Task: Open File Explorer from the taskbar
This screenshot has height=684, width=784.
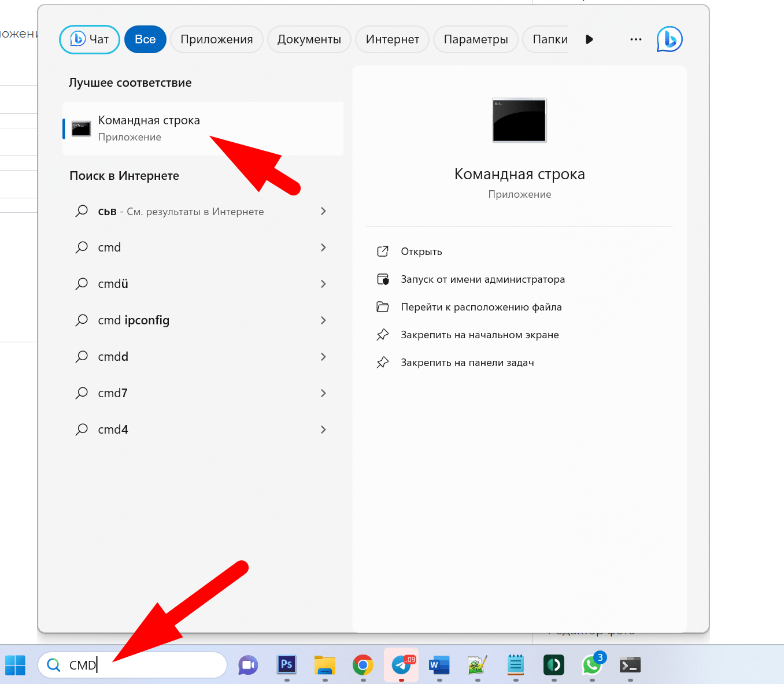Action: [324, 665]
